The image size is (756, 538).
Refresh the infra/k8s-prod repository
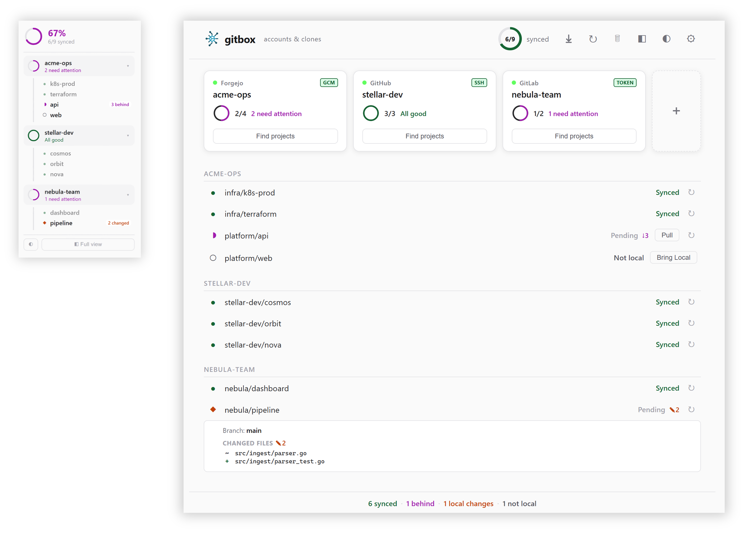tap(691, 192)
